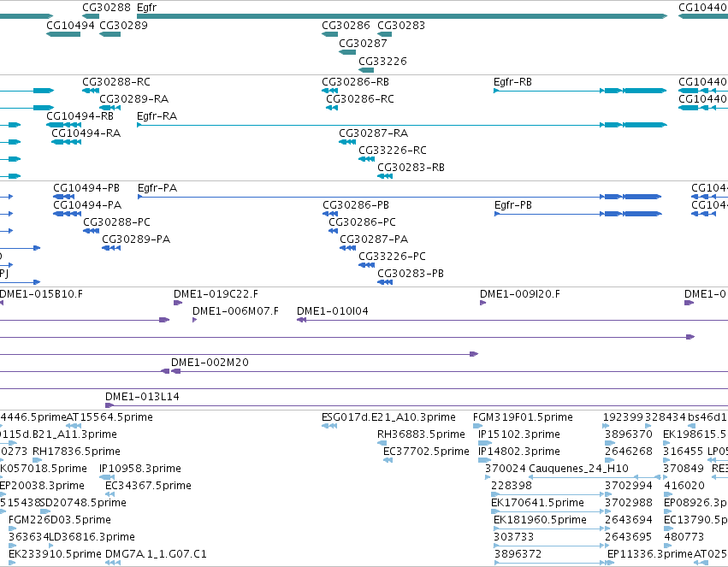Click the CG30283-PB protein label
This screenshot has height=567, width=728.
point(411,274)
